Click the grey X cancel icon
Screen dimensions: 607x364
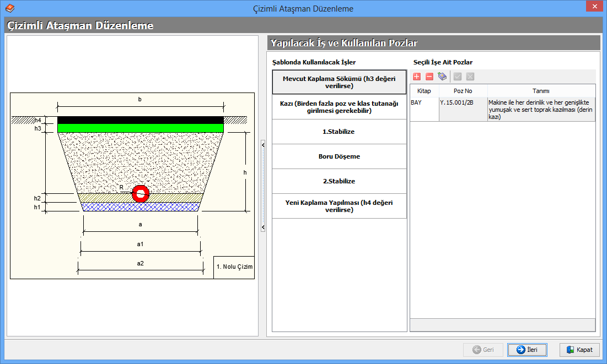(470, 77)
